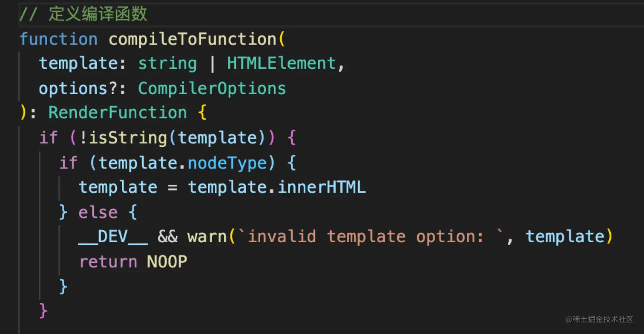This screenshot has height=334, width=644.
Task: Click the 'invalid template option' string literal
Action: click(366, 237)
